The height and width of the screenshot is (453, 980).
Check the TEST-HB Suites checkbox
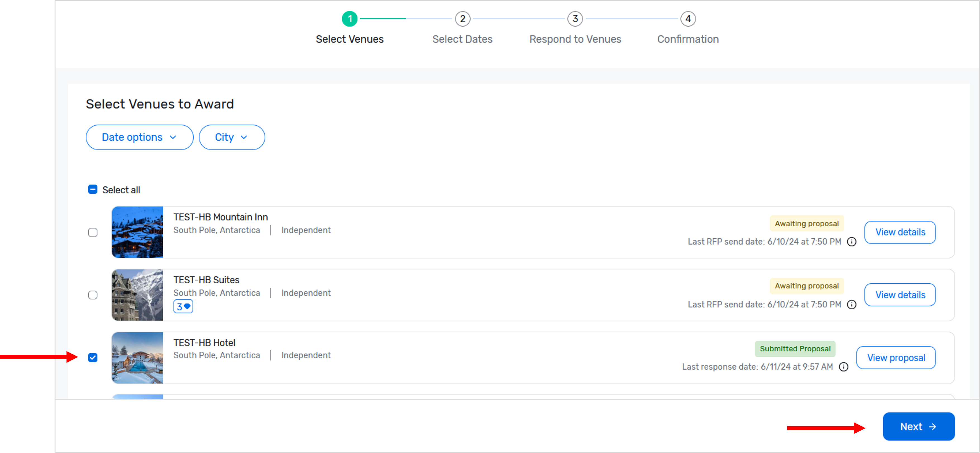tap(93, 295)
